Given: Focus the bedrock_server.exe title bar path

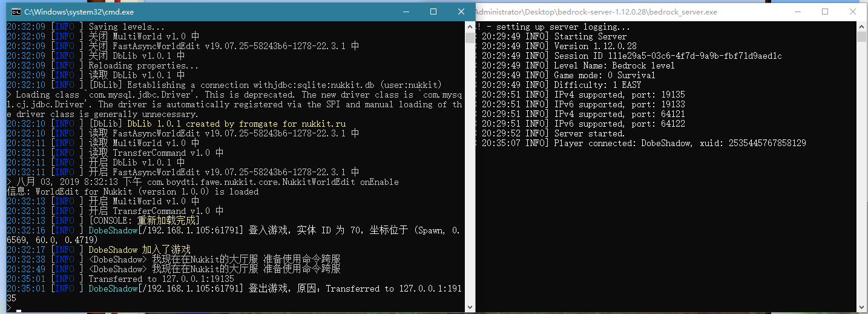Looking at the screenshot, I should pyautogui.click(x=596, y=12).
